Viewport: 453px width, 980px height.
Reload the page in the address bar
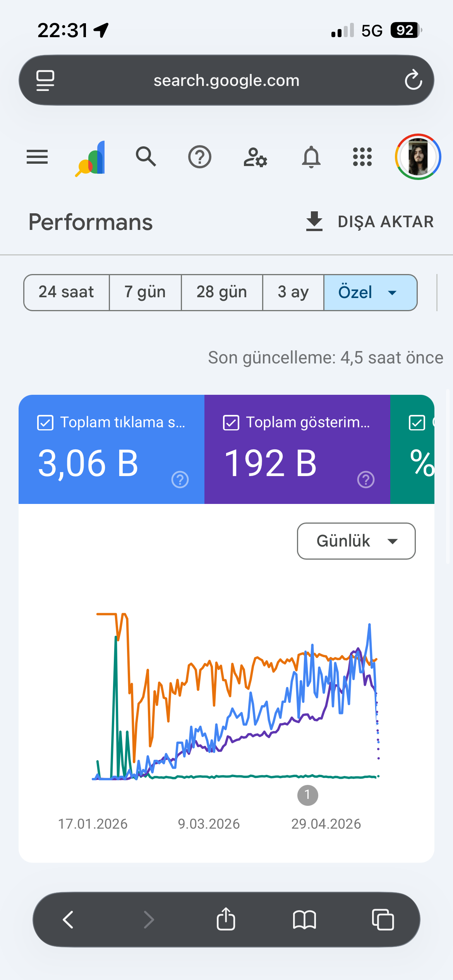413,80
